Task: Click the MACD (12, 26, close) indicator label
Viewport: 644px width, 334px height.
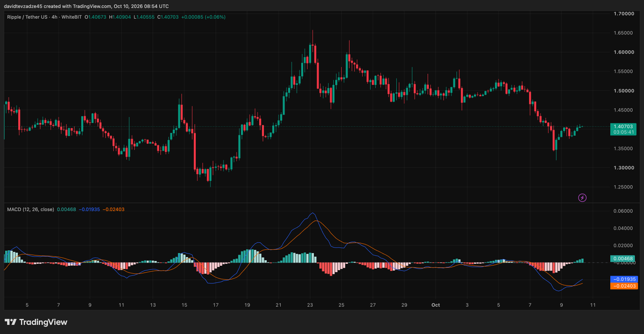Action: tap(30, 209)
